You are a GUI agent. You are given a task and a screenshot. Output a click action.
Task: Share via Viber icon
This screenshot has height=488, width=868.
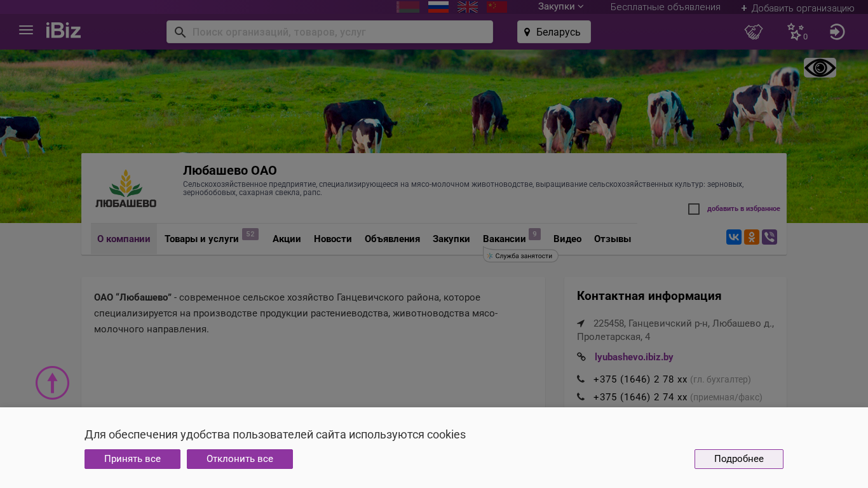point(770,237)
